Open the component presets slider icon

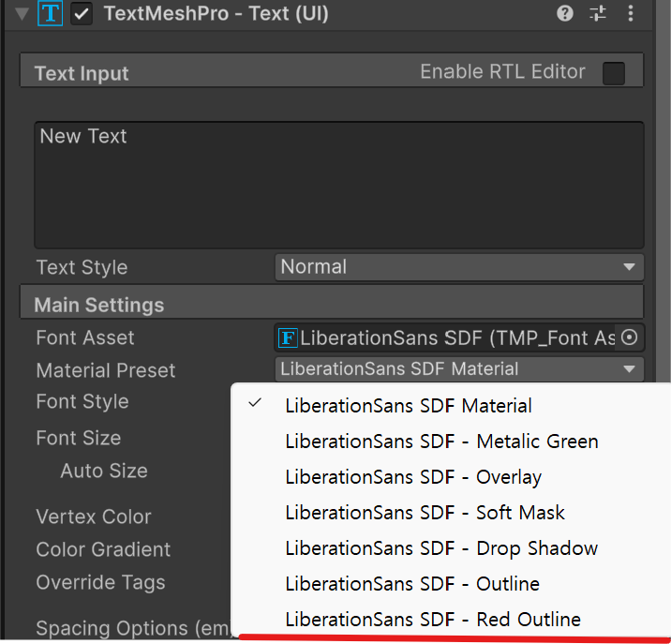(598, 13)
